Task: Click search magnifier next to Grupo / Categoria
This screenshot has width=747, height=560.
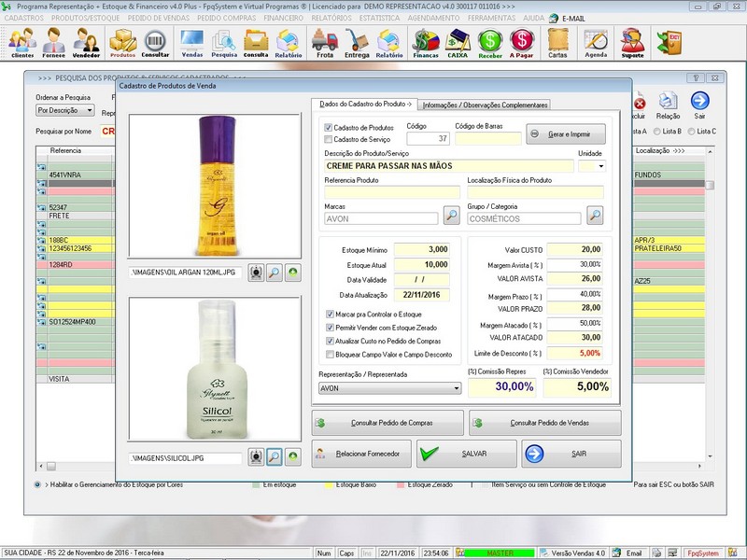Action: (x=594, y=216)
